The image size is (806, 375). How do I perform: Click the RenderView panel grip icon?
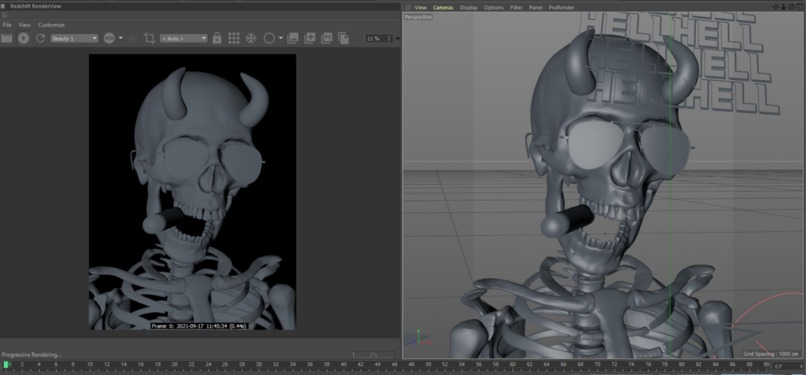[4, 15]
